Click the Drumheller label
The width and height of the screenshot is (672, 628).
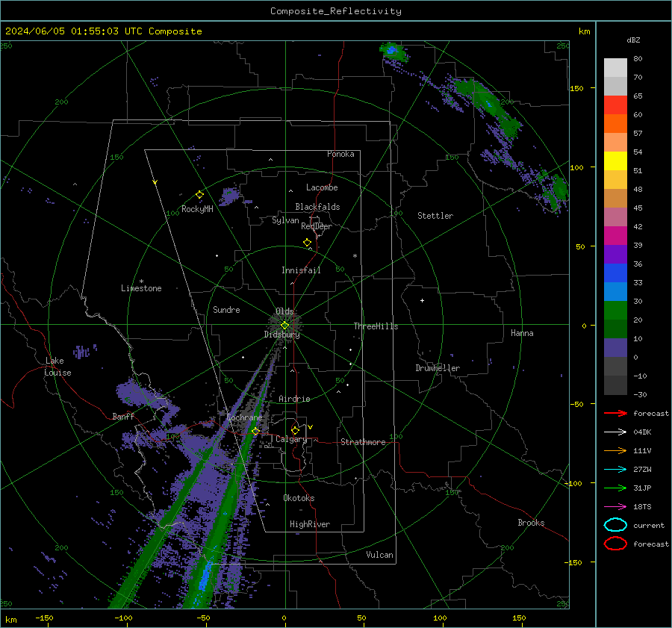click(x=438, y=368)
